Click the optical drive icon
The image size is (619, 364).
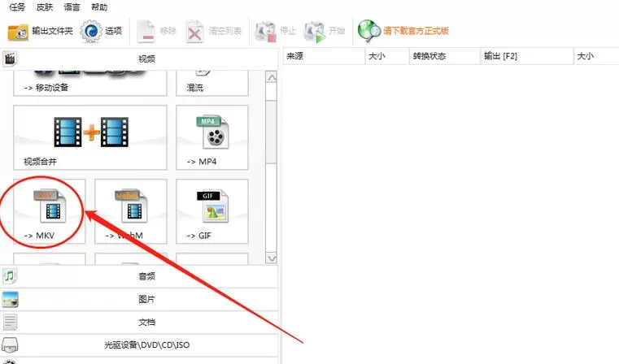coord(10,345)
